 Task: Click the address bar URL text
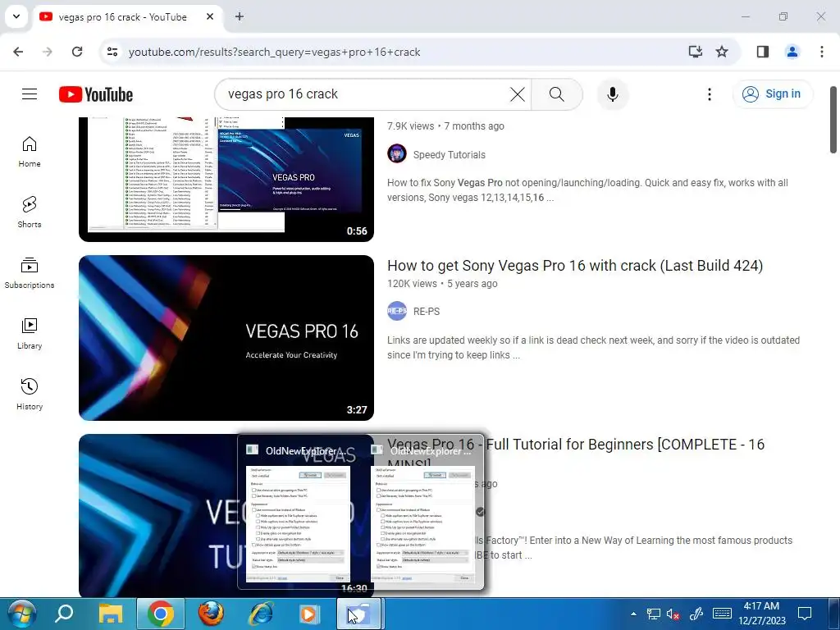tap(274, 52)
